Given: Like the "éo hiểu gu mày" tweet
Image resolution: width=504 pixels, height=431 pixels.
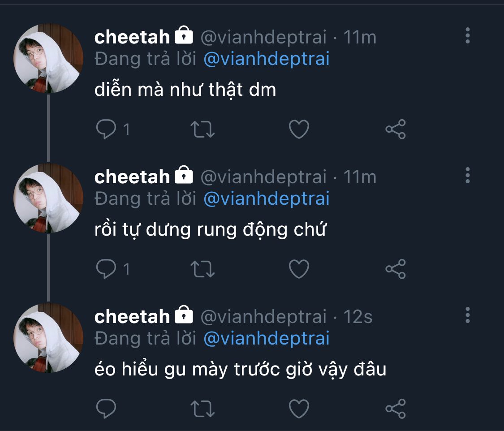Looking at the screenshot, I should 299,408.
